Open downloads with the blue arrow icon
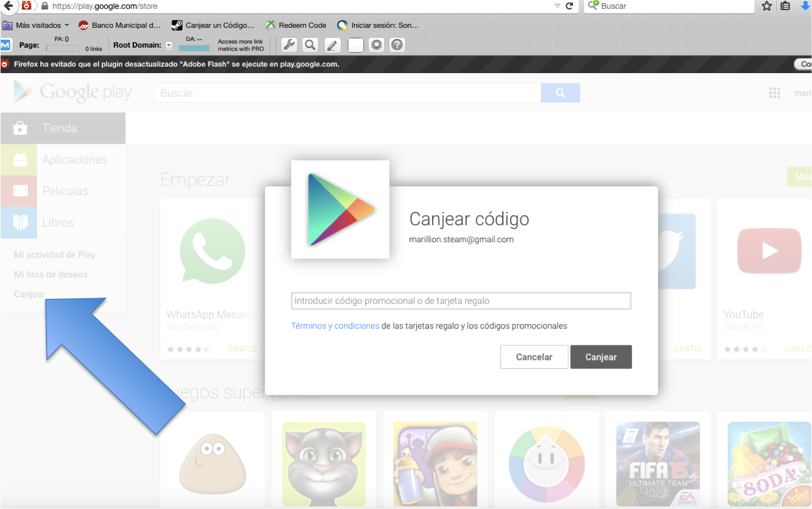 [805, 6]
